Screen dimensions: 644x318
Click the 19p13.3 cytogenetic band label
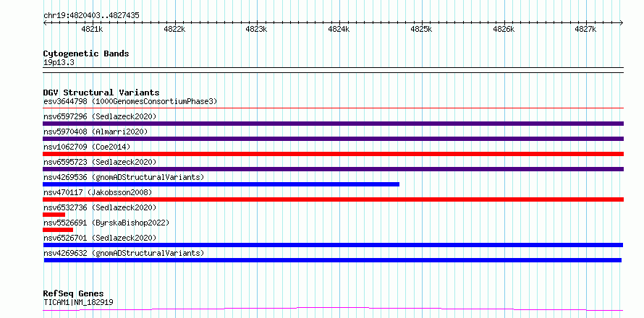click(x=59, y=63)
